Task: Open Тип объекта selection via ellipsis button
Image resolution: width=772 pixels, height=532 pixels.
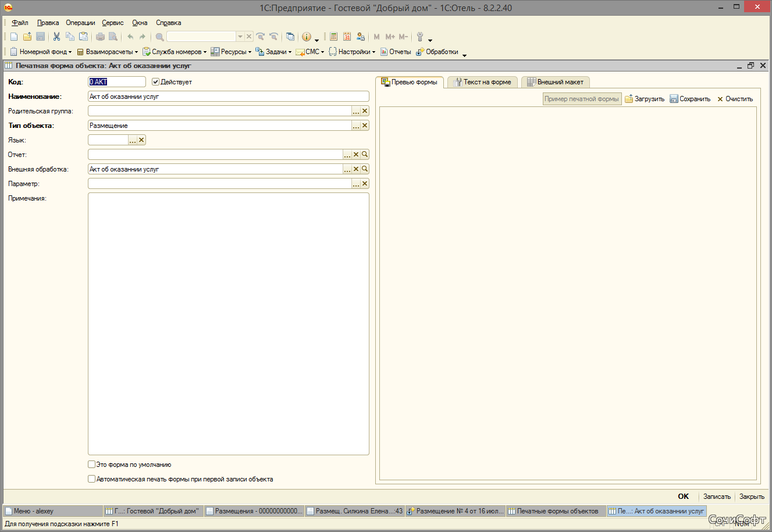Action: (x=356, y=126)
